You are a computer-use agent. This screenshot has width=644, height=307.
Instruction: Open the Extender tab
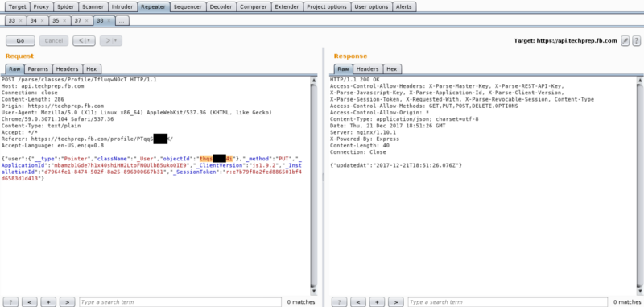click(x=287, y=7)
